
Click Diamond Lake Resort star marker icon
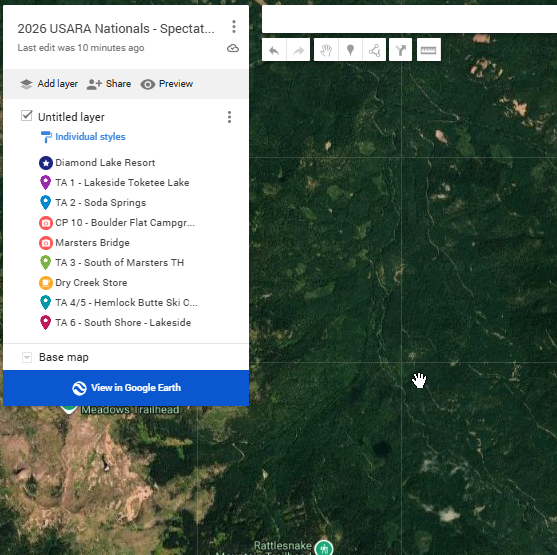45,163
